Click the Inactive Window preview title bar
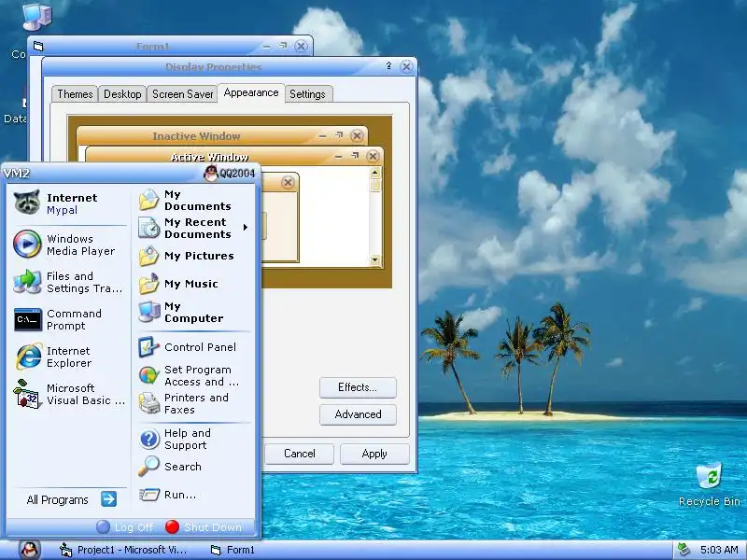The width and height of the screenshot is (747, 560). coord(222,136)
